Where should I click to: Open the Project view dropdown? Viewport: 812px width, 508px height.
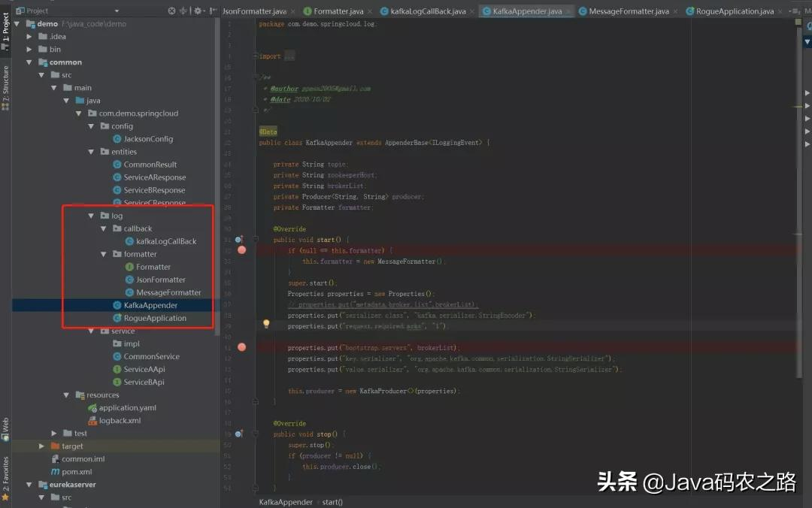click(117, 11)
